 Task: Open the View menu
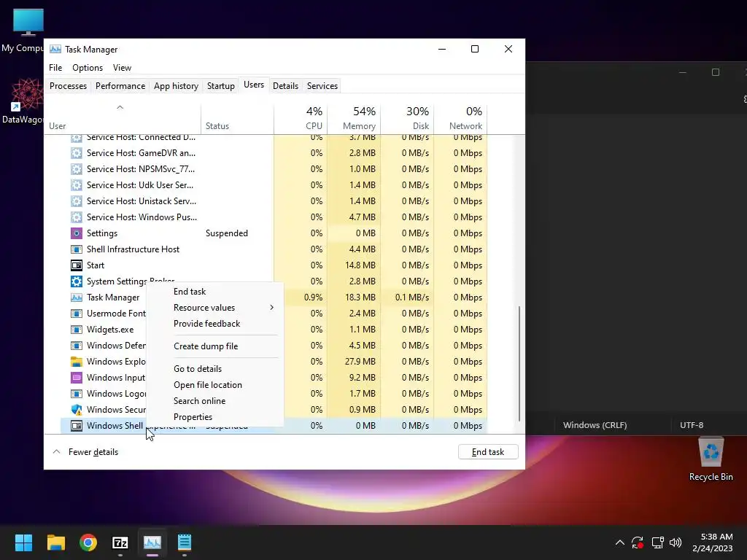[122, 68]
